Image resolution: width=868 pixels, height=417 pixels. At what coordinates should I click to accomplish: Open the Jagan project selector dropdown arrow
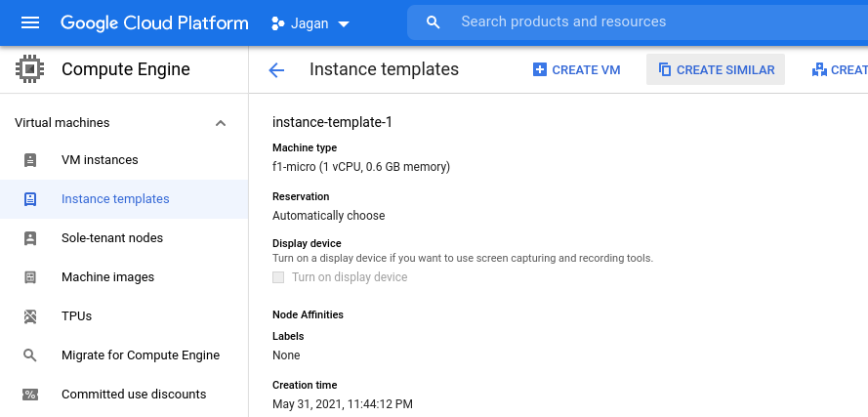344,23
